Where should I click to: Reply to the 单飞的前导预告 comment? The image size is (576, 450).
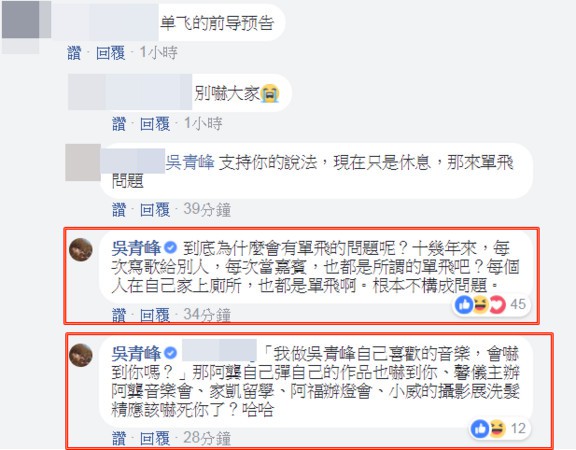[x=111, y=53]
